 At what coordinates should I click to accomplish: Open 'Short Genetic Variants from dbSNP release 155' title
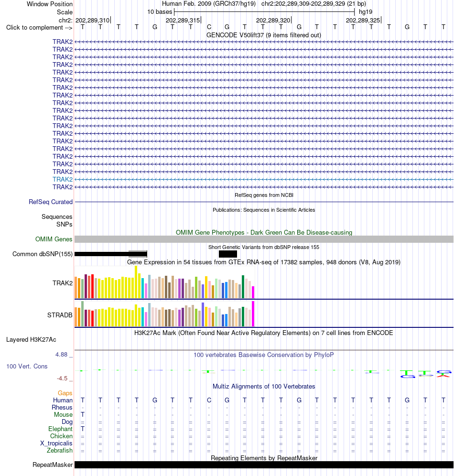264,247
